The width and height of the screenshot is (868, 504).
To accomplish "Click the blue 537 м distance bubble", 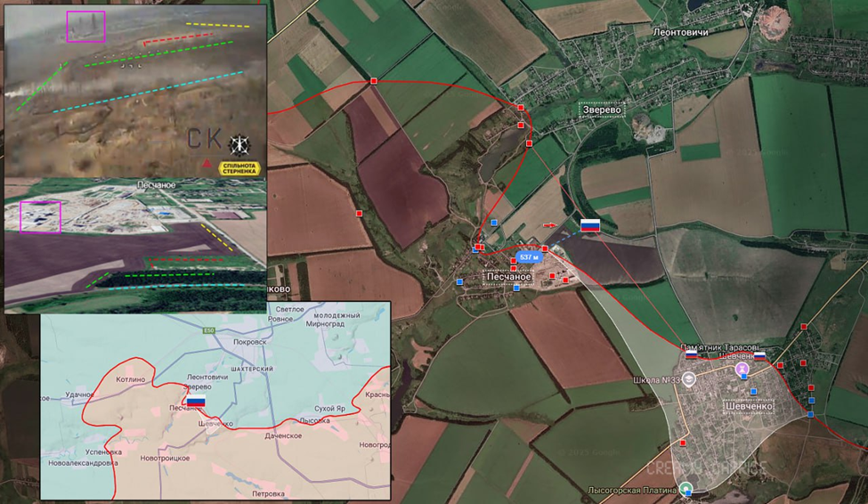I will (529, 257).
